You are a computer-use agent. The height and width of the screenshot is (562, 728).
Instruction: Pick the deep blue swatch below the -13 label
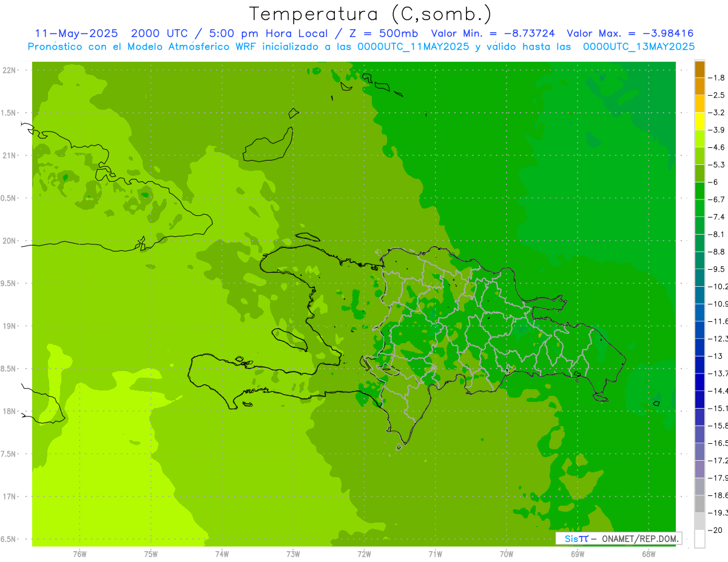pyautogui.click(x=699, y=365)
